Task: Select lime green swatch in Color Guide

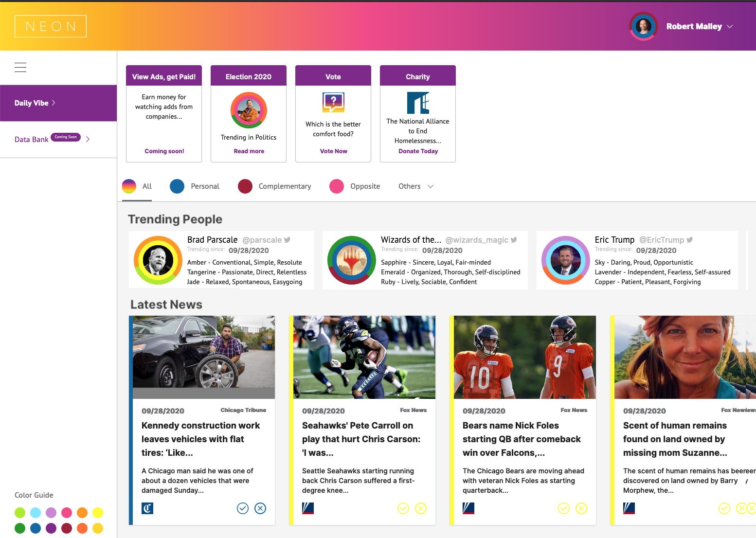Action: coord(20,512)
